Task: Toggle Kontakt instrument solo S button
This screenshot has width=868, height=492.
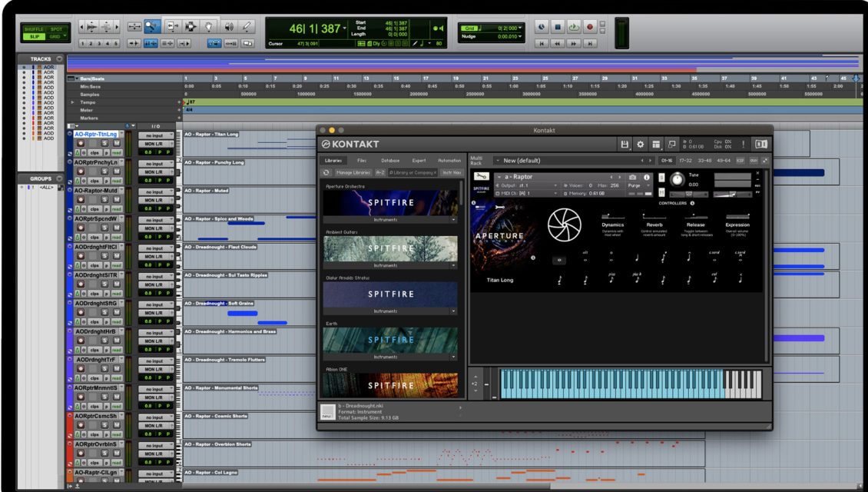Action: click(661, 178)
